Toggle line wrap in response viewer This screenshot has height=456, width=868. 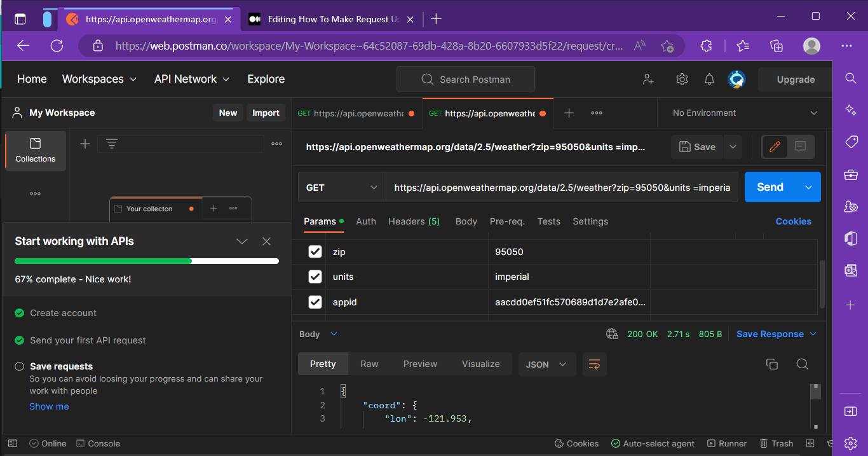(x=594, y=364)
